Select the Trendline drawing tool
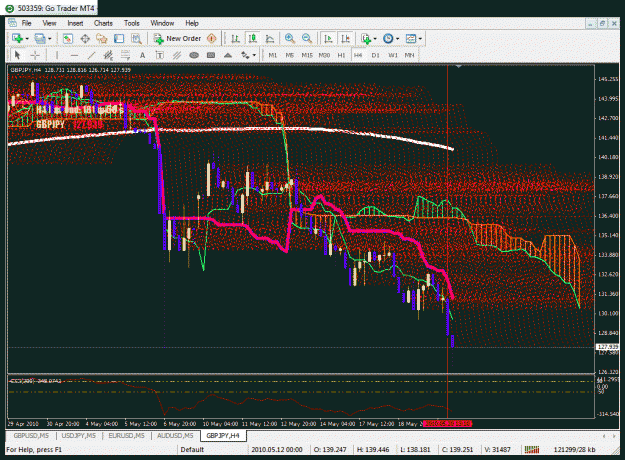This screenshot has width=625, height=460. point(91,55)
